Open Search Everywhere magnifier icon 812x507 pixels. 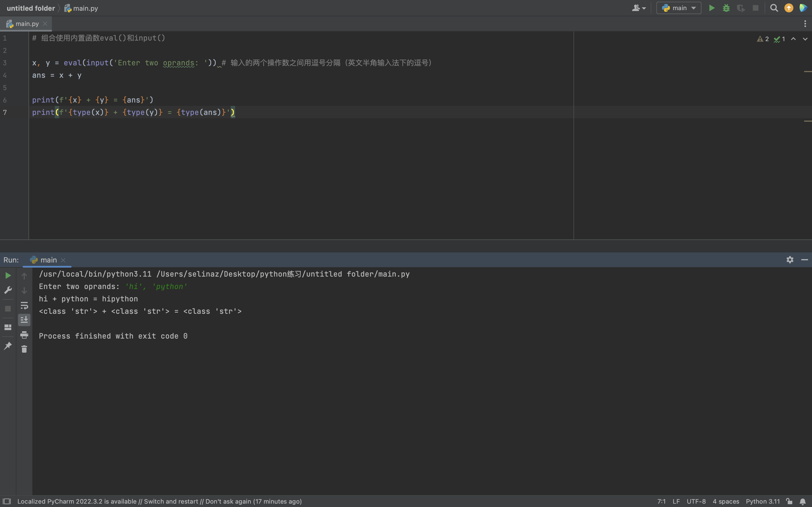tap(774, 8)
